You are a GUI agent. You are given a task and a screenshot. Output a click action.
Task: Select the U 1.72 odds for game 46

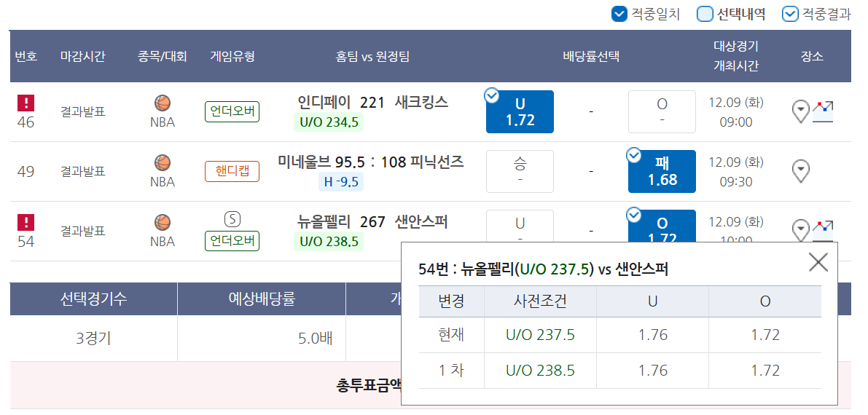[x=520, y=111]
